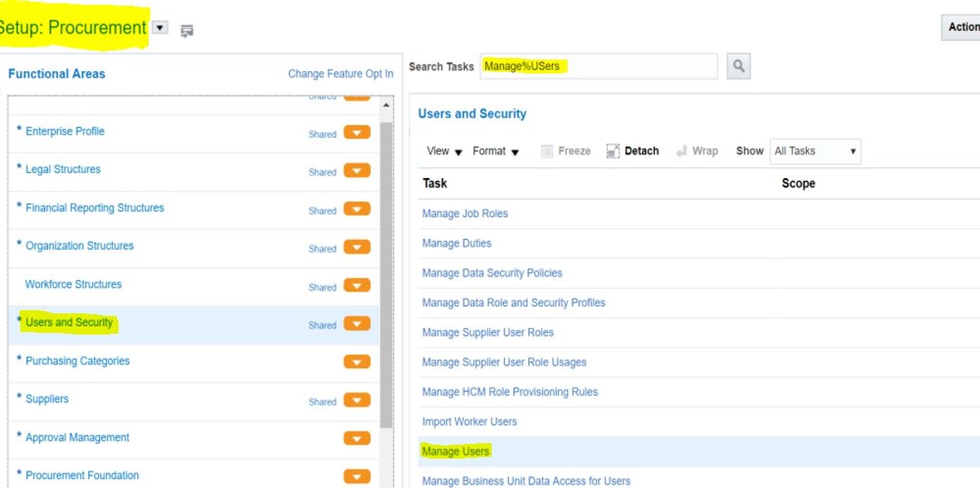
Task: Open the Show All Tasks dropdown
Action: (x=815, y=151)
